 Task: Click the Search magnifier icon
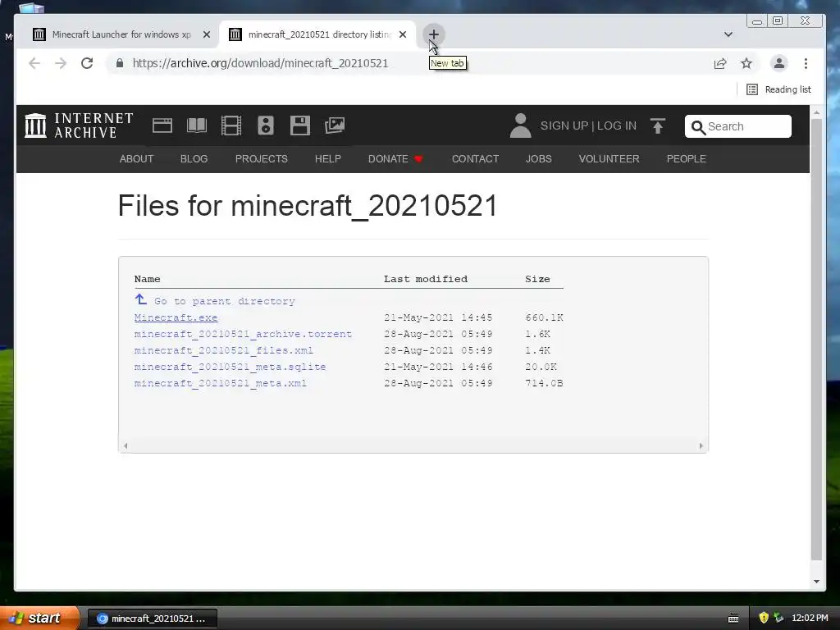pyautogui.click(x=698, y=127)
